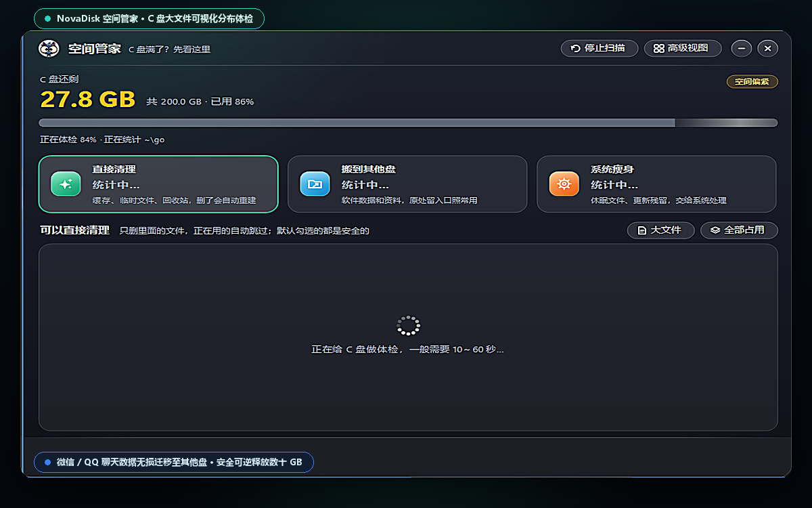The width and height of the screenshot is (812, 508).
Task: Click the 可以直接清理 section heading
Action: [x=74, y=230]
